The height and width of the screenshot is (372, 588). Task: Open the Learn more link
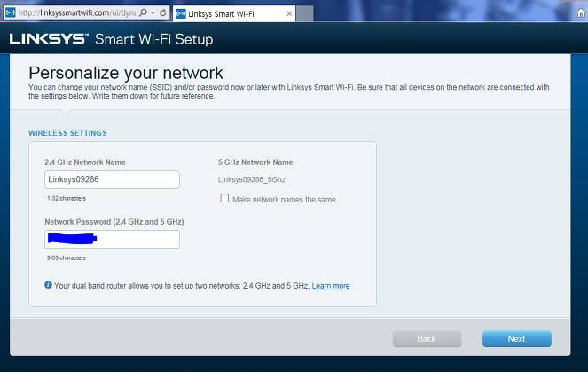[x=331, y=286]
